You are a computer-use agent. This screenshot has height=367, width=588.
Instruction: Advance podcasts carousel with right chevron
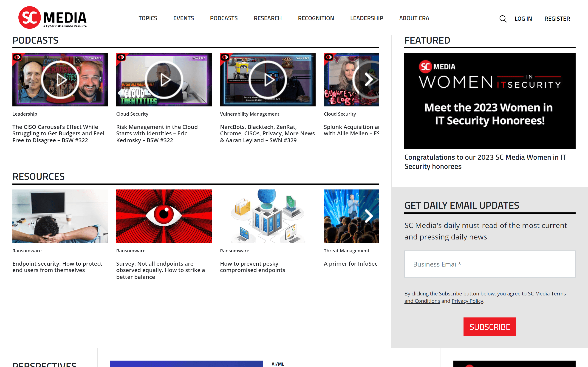(369, 80)
